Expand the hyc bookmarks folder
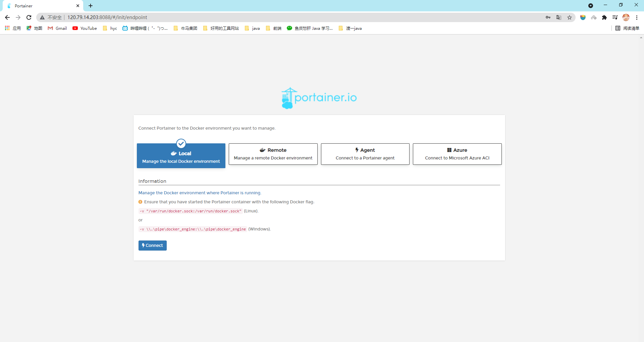Screen dimensions: 644x342 tap(110, 28)
